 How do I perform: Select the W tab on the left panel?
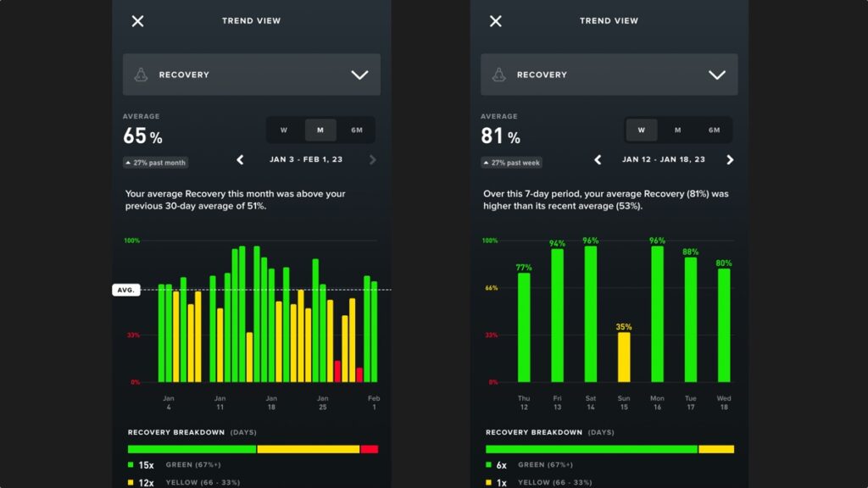pyautogui.click(x=284, y=130)
